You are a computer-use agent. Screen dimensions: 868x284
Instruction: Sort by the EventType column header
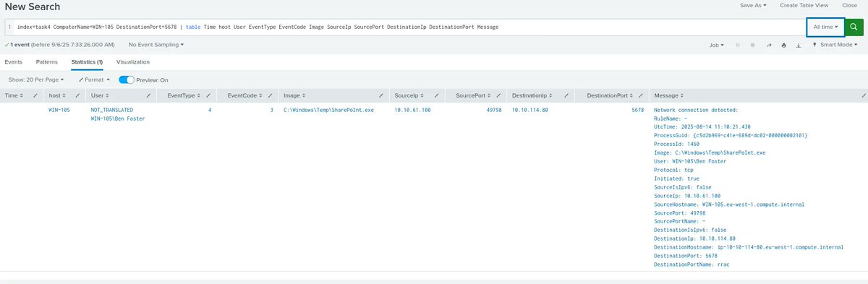point(183,95)
